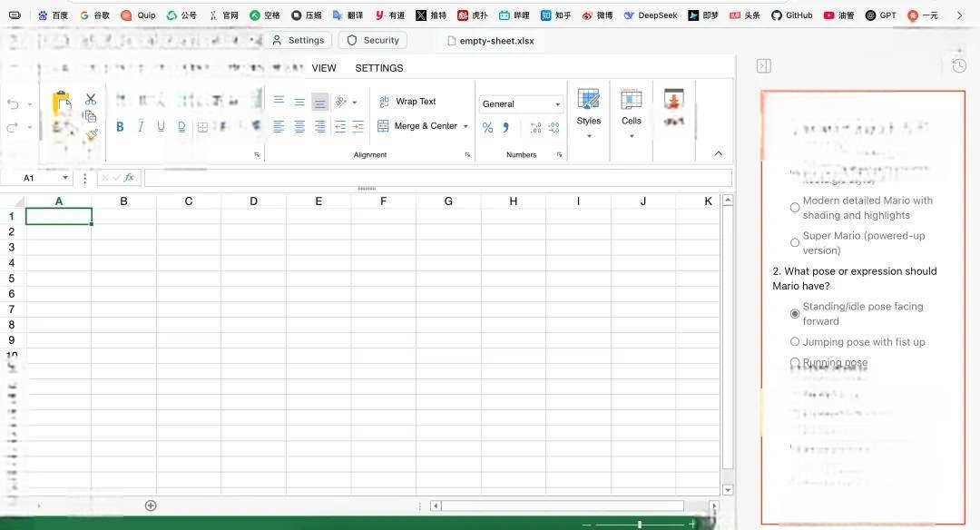Click the history clock icon in side panel
The height and width of the screenshot is (530, 980).
[959, 65]
